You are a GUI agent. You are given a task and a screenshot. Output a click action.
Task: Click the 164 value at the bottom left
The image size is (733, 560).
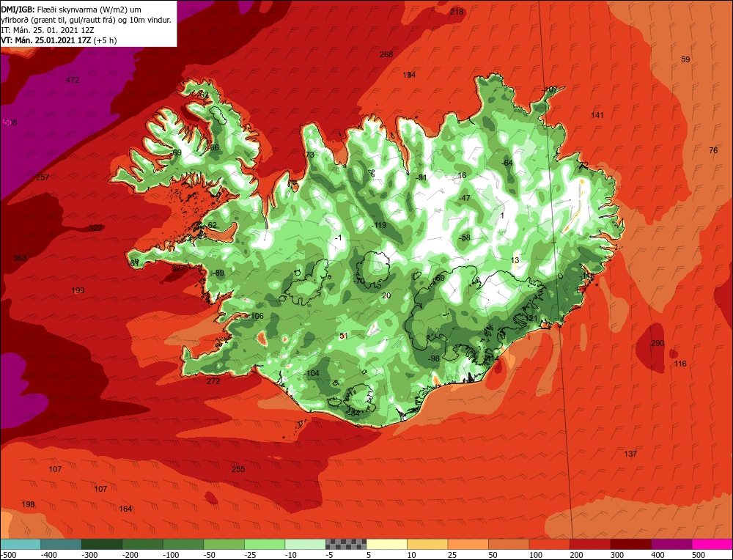coord(125,509)
